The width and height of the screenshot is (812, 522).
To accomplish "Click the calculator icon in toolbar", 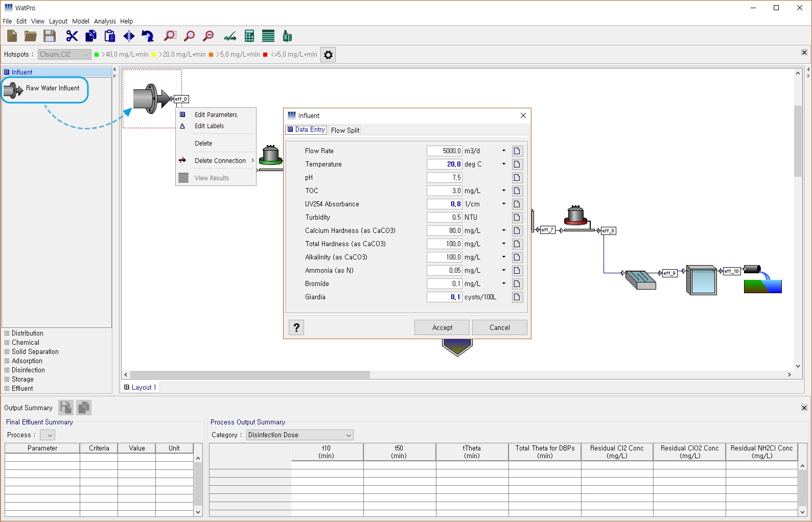I will 249,36.
